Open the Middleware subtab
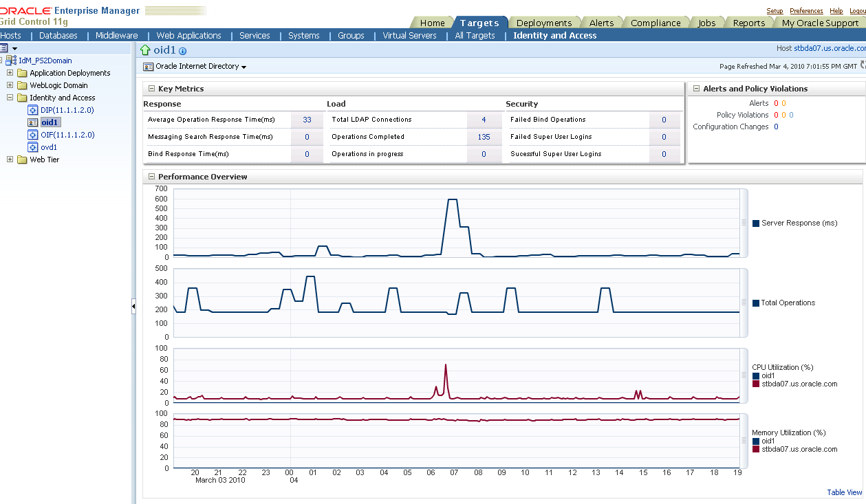The image size is (866, 504). coord(117,35)
